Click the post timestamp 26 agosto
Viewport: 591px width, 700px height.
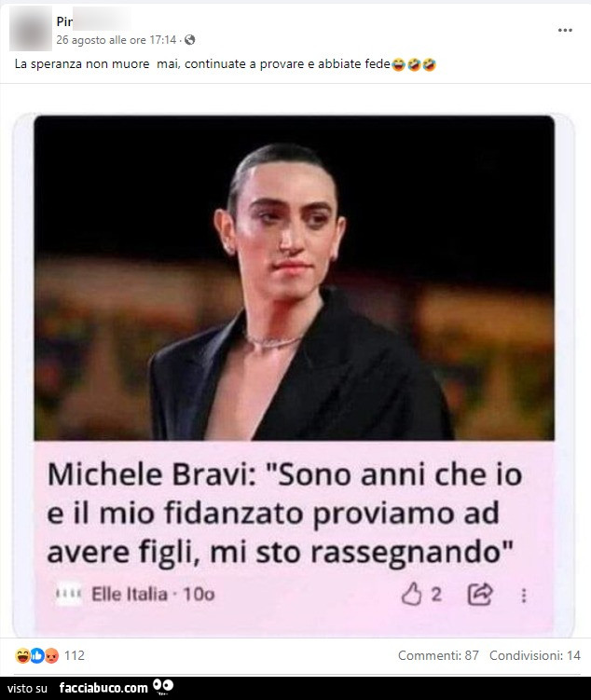click(117, 40)
